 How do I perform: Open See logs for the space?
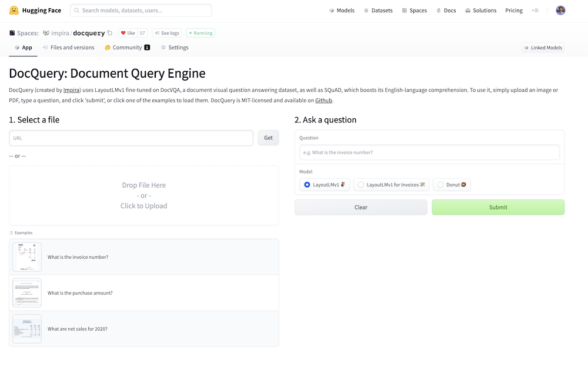point(166,33)
